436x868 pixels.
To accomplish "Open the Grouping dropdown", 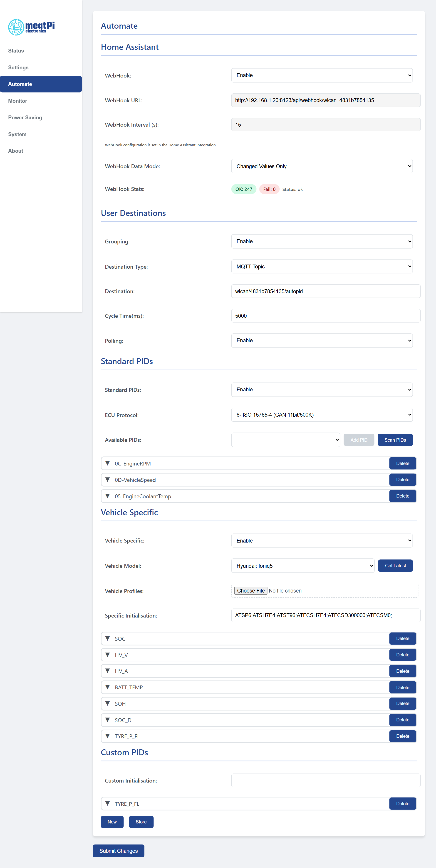I will [x=322, y=241].
